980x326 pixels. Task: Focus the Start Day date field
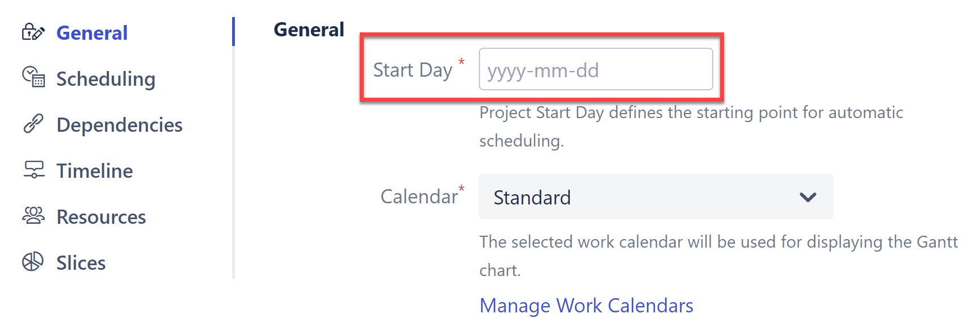point(596,69)
